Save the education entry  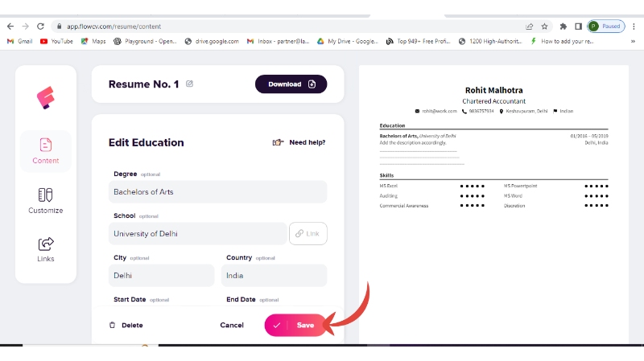[x=296, y=326]
